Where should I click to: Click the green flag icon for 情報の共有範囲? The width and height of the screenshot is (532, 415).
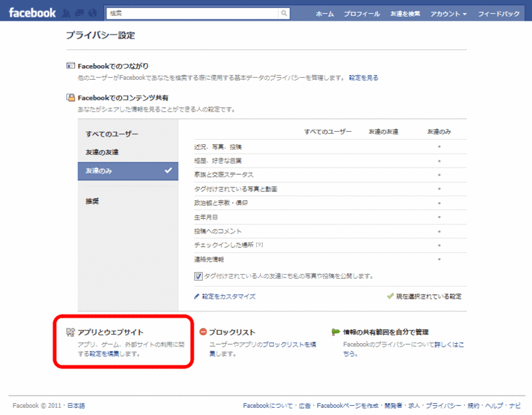336,332
